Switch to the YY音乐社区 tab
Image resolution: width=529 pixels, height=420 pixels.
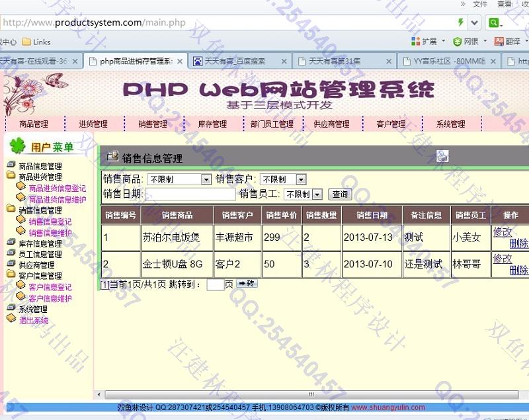click(449, 61)
